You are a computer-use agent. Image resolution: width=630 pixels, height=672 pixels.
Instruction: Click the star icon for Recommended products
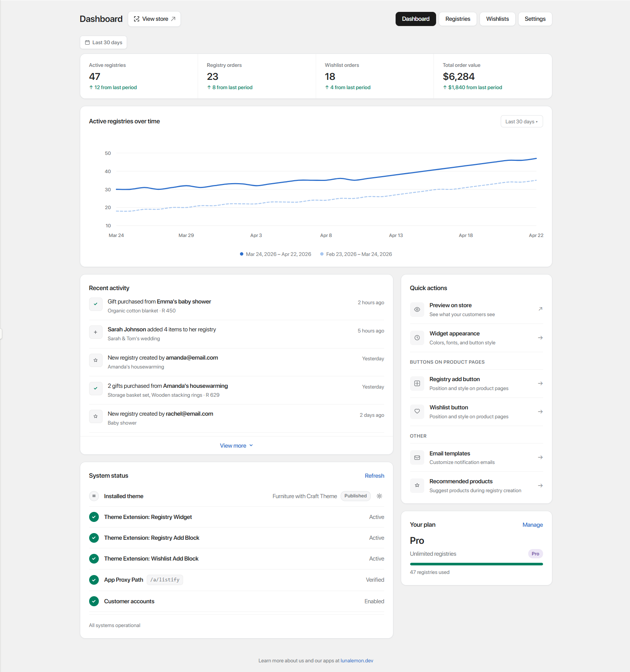[x=417, y=486]
